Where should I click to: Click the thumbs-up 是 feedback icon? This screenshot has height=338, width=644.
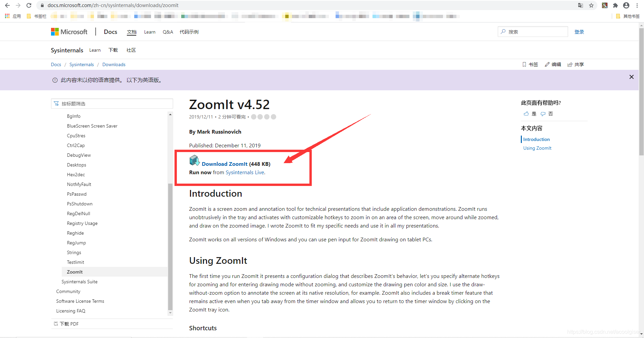[x=526, y=114]
